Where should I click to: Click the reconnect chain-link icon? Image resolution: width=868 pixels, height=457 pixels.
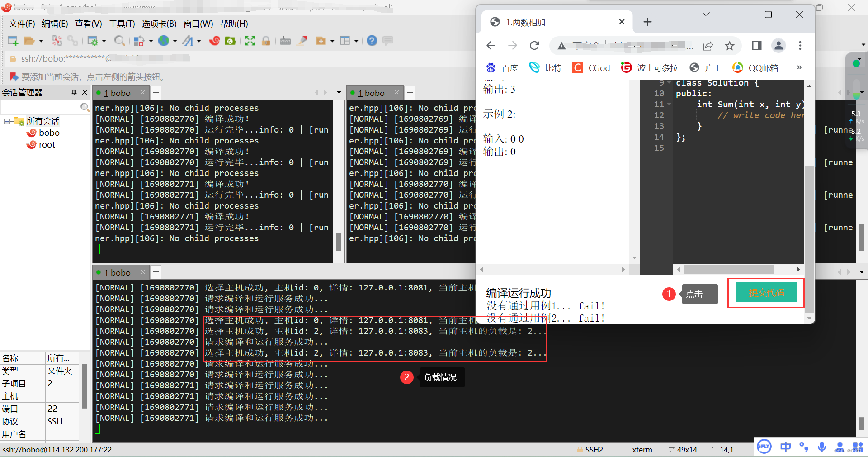point(73,41)
